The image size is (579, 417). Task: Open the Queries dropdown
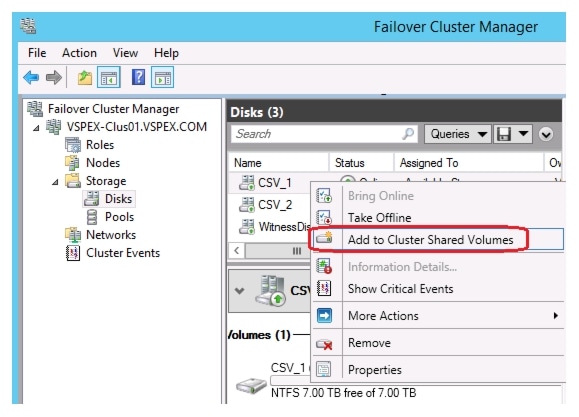point(457,134)
